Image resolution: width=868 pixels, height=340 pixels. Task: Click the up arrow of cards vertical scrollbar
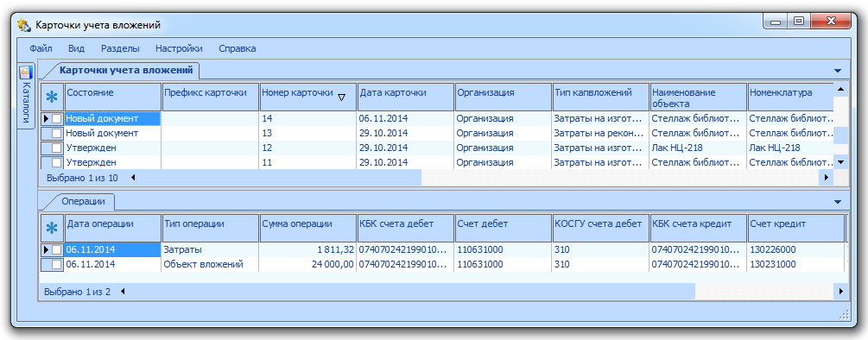tap(840, 90)
